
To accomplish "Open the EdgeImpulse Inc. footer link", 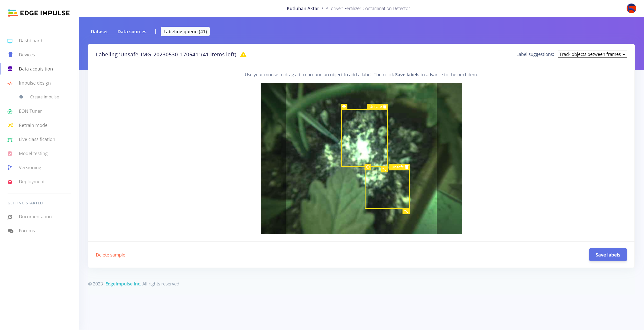I will click(x=123, y=284).
